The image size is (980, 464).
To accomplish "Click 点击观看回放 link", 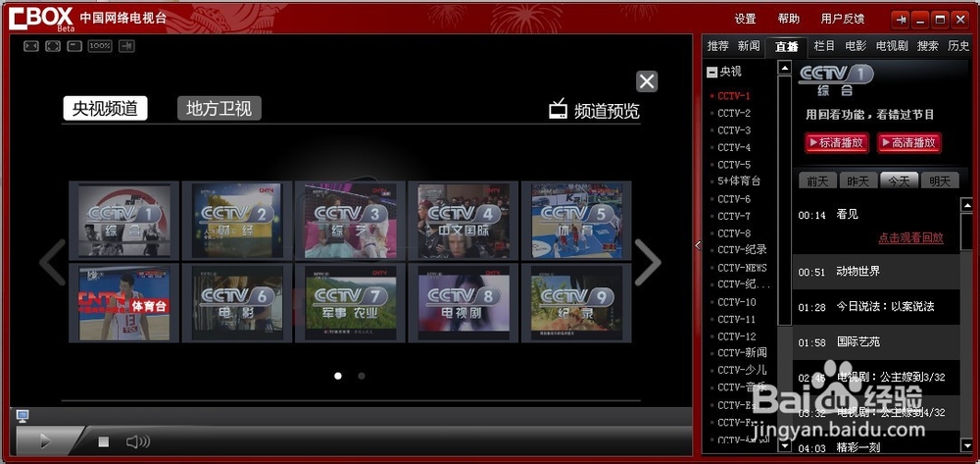I will click(910, 237).
